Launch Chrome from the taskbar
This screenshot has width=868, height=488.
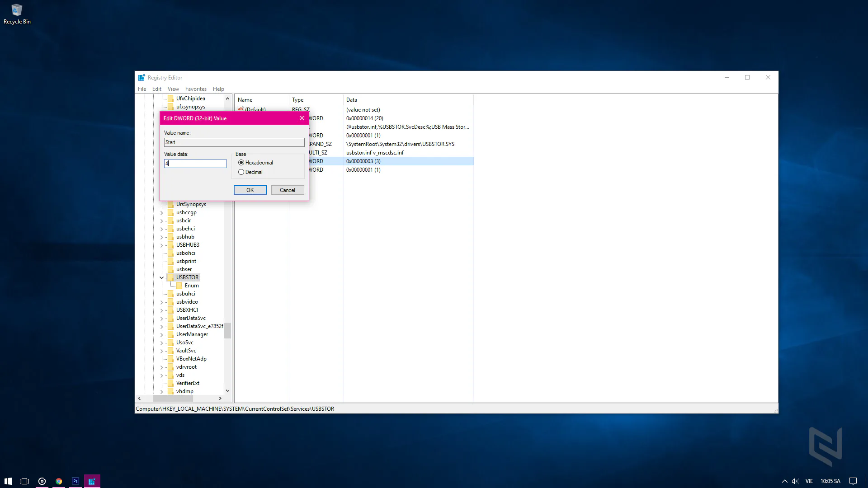click(59, 481)
